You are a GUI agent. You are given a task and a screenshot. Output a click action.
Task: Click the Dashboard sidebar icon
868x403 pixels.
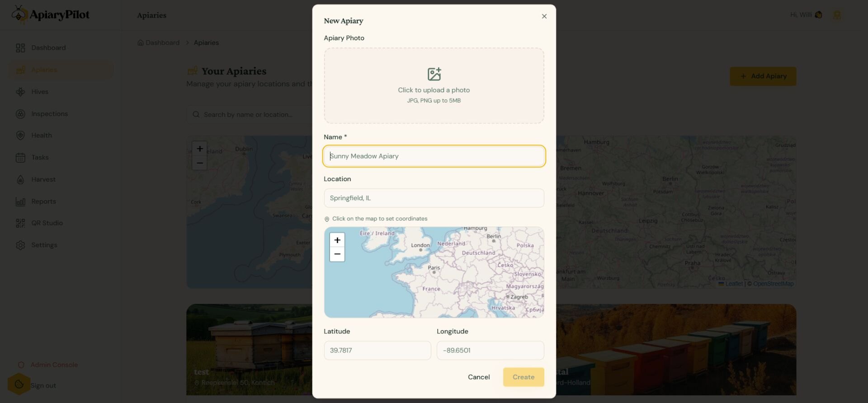pos(20,48)
